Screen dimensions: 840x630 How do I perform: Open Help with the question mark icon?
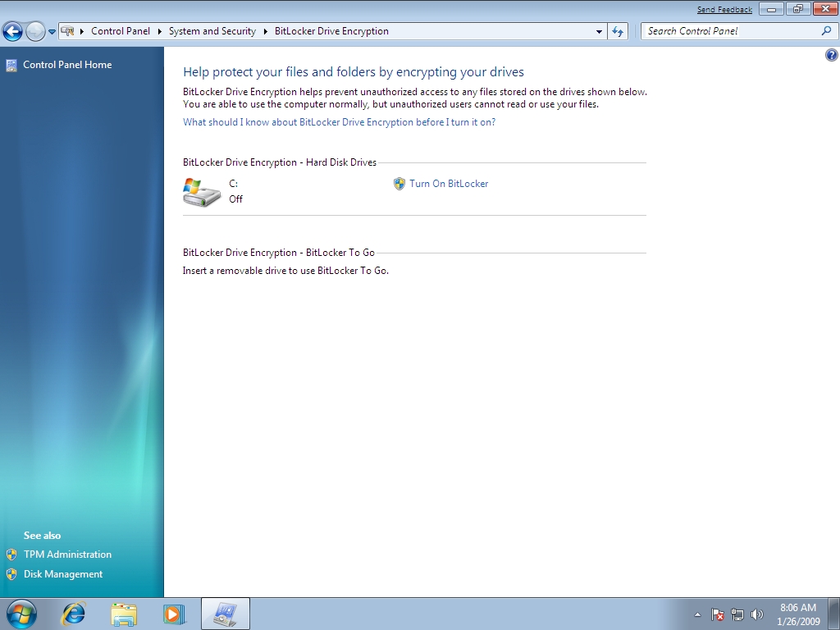[x=832, y=55]
